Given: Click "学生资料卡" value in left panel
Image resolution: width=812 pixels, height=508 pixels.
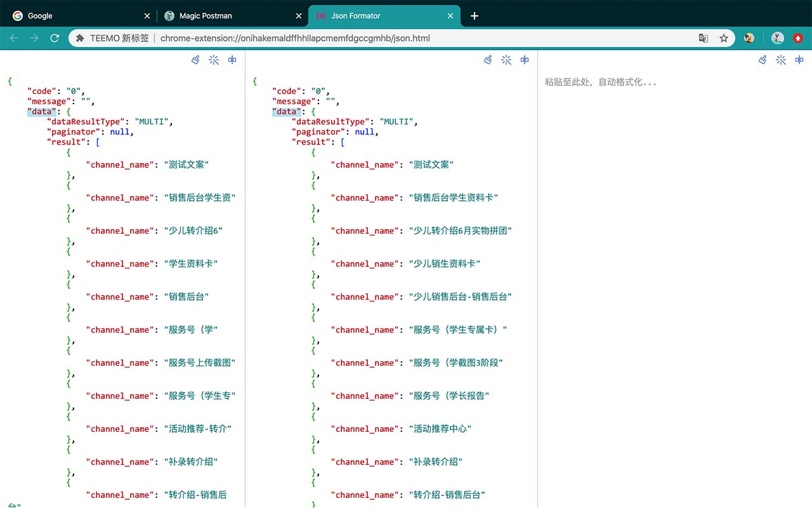Looking at the screenshot, I should tap(191, 264).
